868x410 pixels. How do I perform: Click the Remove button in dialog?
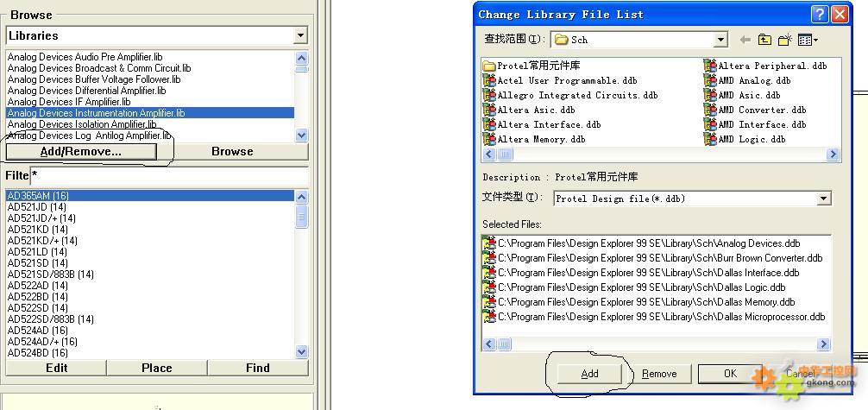click(659, 374)
